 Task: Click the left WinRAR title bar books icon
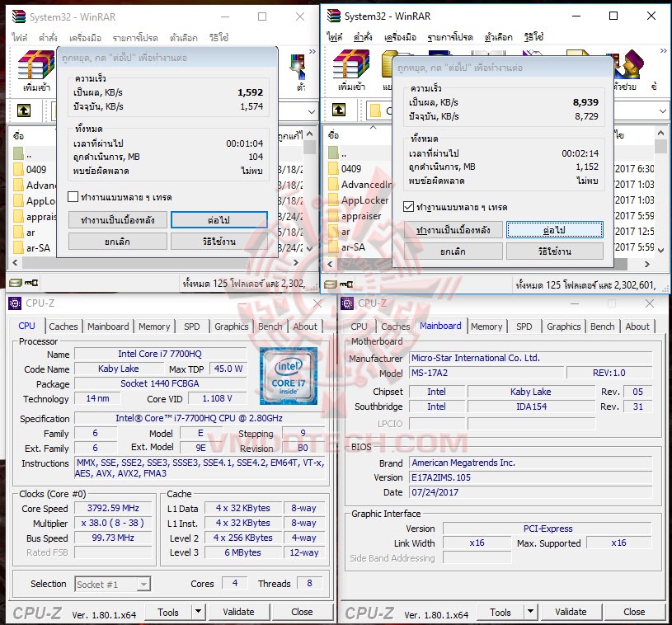click(x=18, y=16)
